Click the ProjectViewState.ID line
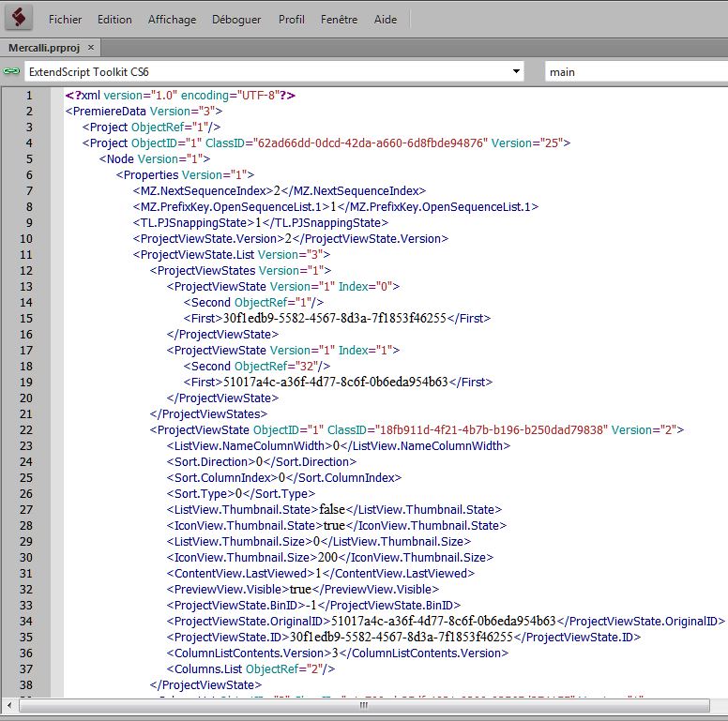Viewport: 728px width, 721px height. point(404,637)
